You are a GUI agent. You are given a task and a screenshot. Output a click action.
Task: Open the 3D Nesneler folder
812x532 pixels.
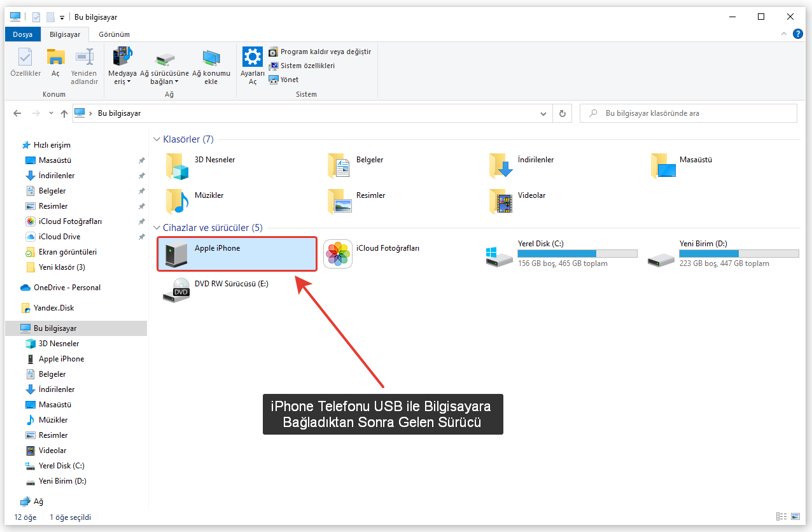[x=177, y=165]
